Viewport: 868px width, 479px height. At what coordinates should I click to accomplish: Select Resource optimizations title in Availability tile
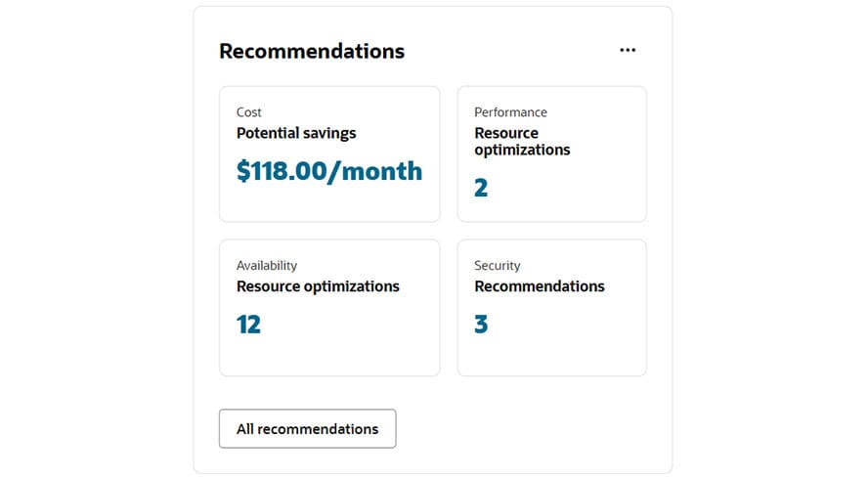point(318,286)
